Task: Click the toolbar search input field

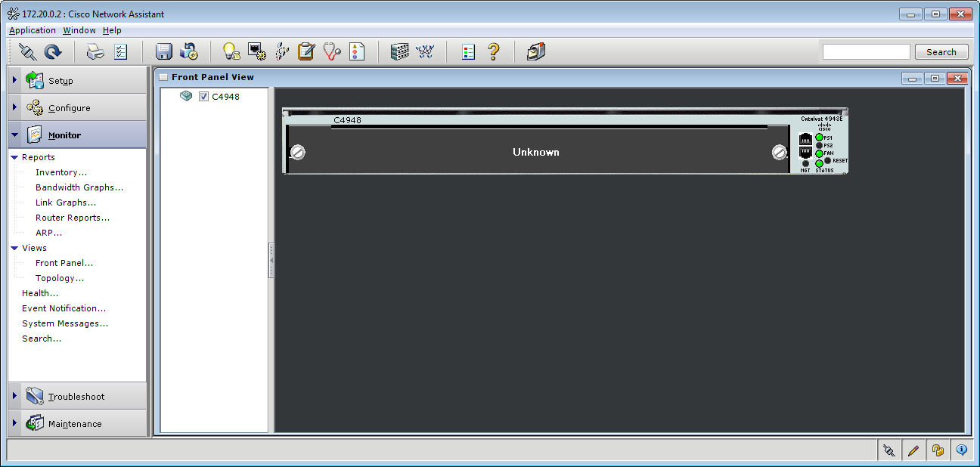Action: pos(866,52)
